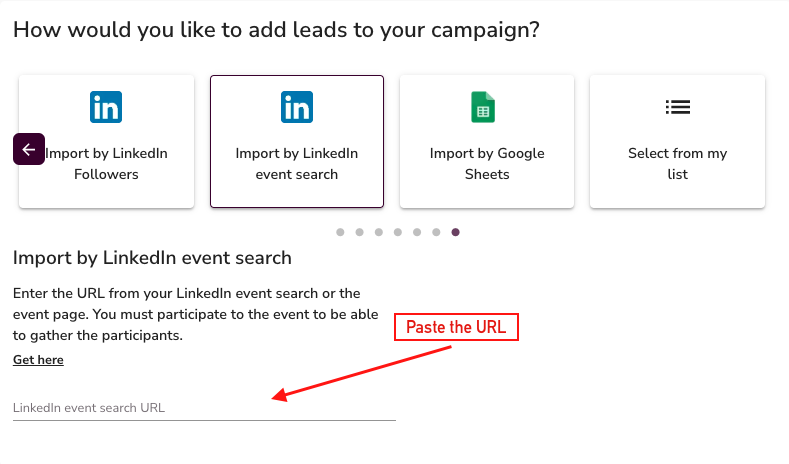Open the fifth carousel page dot
The width and height of the screenshot is (789, 464).
(417, 232)
